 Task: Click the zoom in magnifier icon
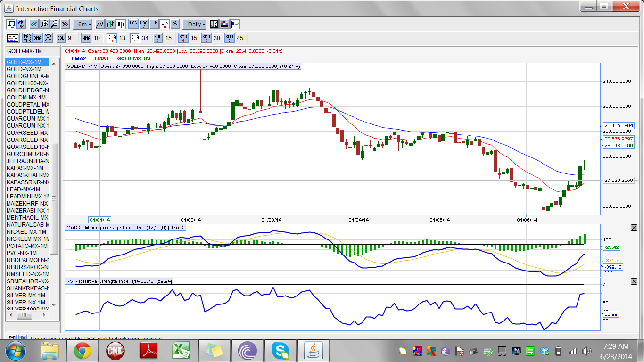click(44, 24)
